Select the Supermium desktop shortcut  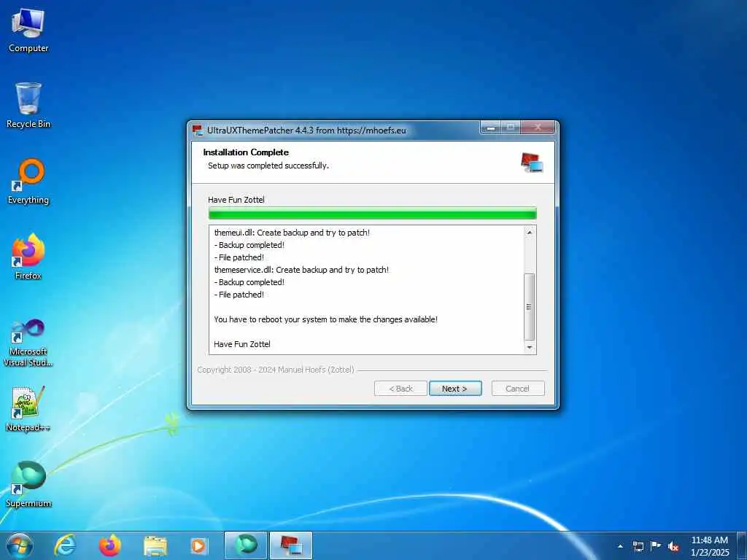pos(28,485)
